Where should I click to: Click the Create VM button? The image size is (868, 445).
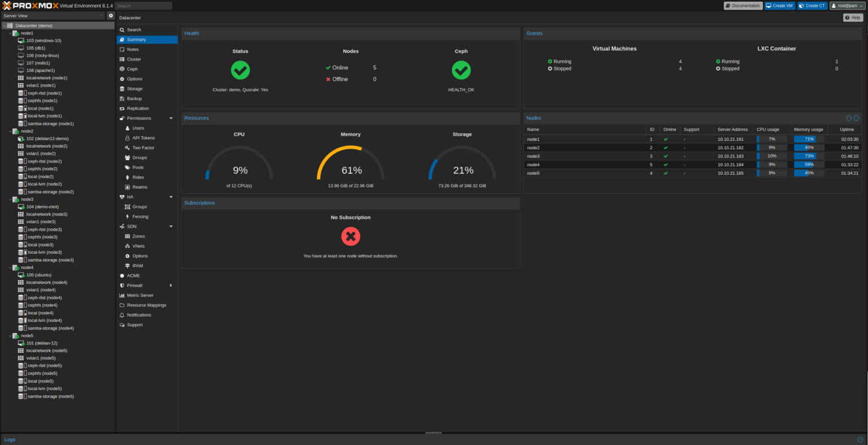[x=779, y=6]
